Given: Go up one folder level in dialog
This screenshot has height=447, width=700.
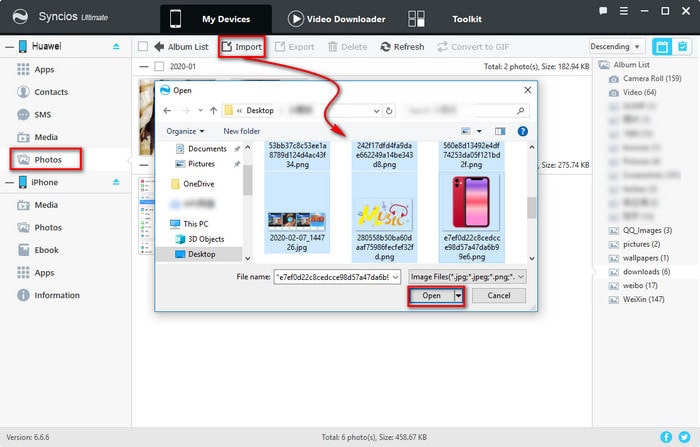Looking at the screenshot, I should [x=211, y=110].
